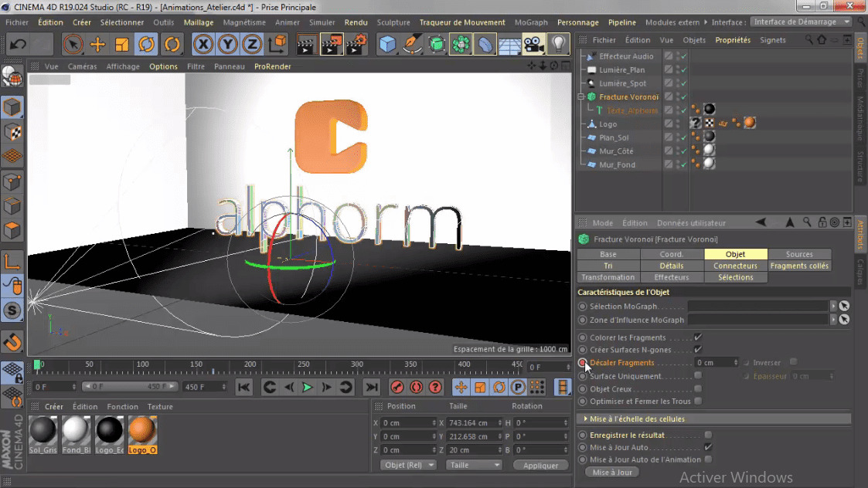Open Interface de Démarrage layout dropdown
The width and height of the screenshot is (868, 488).
click(x=802, y=22)
